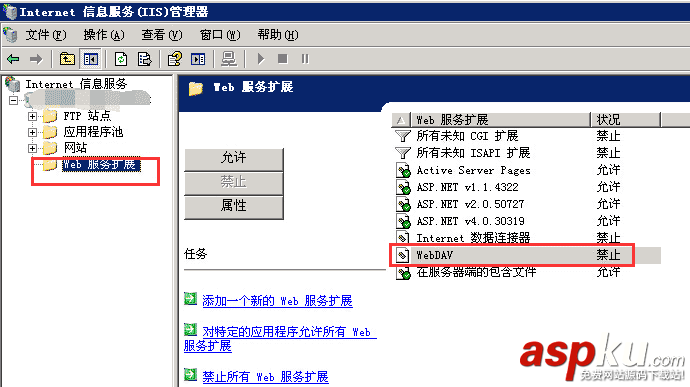
Task: Sort by the 状况 column header
Action: pyautogui.click(x=625, y=120)
